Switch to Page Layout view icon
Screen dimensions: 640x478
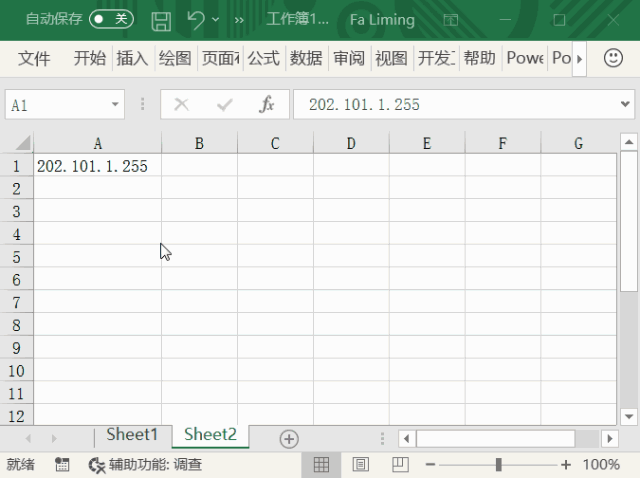(360, 464)
